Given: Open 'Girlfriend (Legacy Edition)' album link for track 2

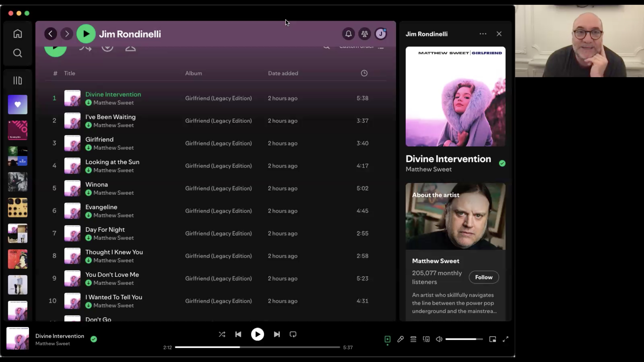Looking at the screenshot, I should 218,121.
